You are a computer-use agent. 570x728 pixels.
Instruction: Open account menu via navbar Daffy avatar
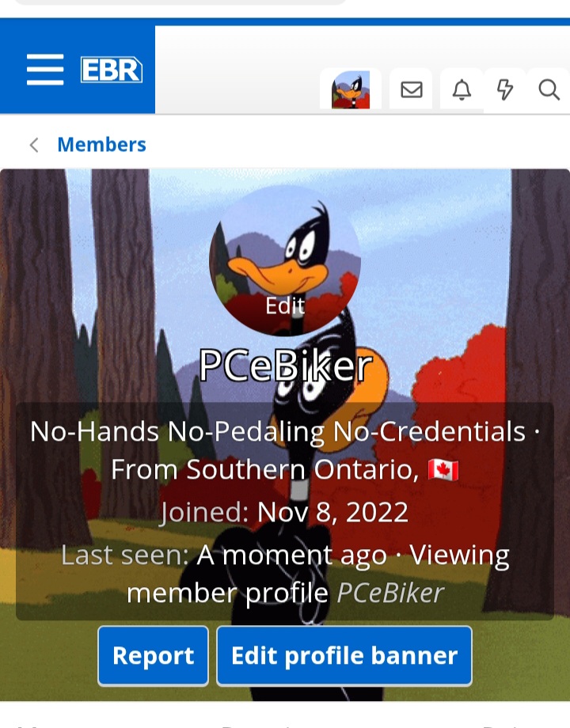click(351, 89)
